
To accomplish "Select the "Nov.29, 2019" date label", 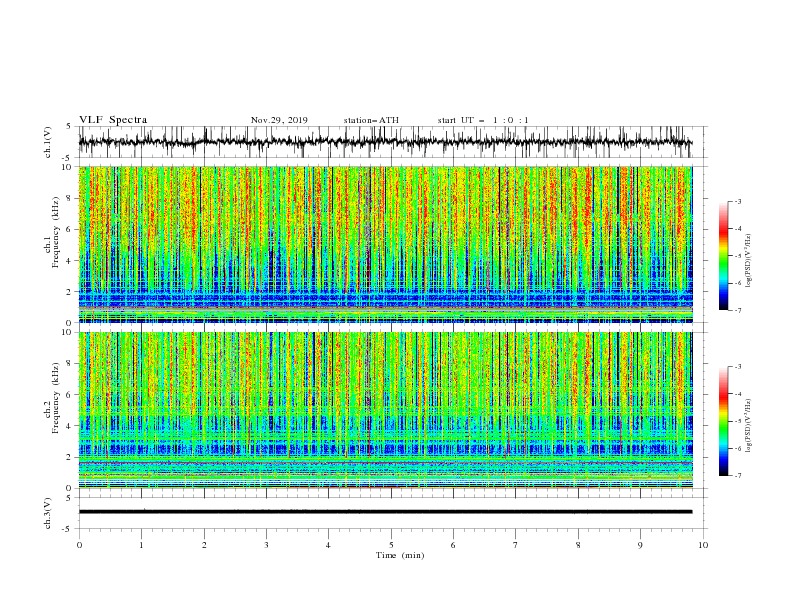I will [279, 120].
